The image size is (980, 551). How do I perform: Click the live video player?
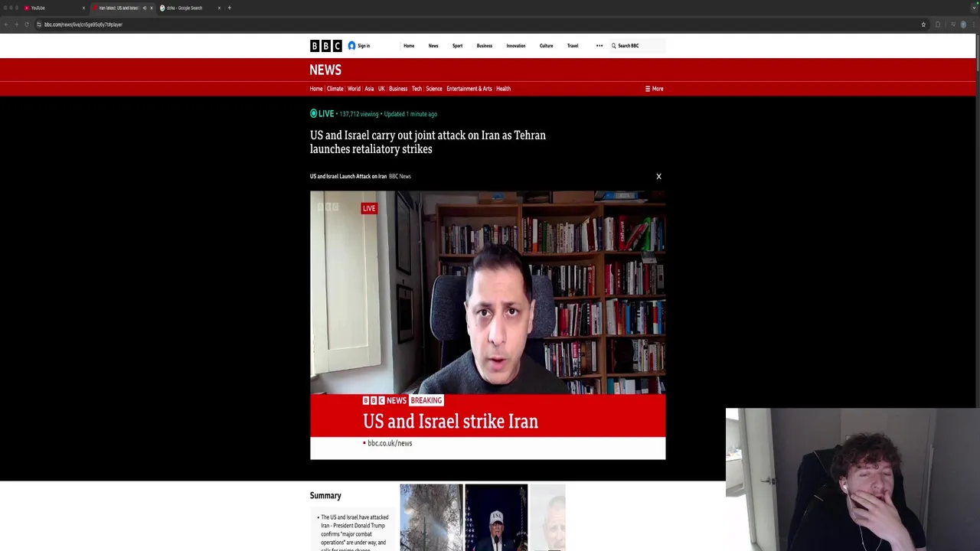[488, 325]
